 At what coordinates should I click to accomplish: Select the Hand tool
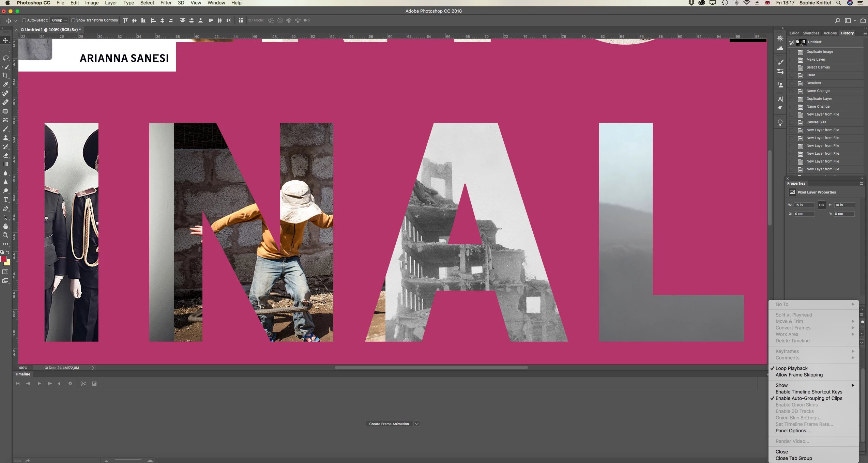coord(5,226)
